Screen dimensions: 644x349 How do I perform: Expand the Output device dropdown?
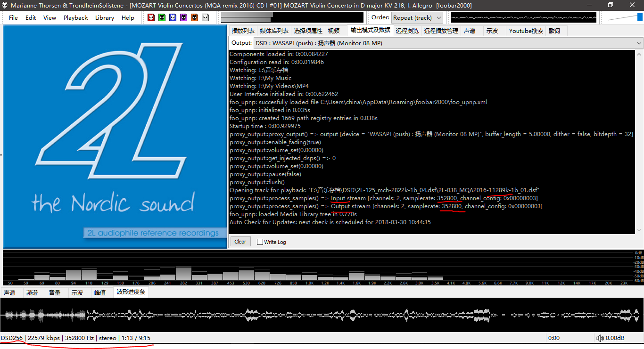click(x=448, y=43)
